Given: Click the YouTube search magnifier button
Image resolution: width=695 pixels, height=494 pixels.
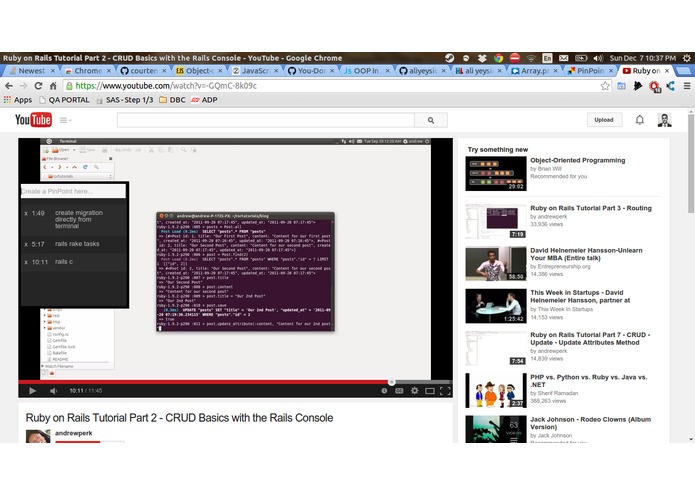Looking at the screenshot, I should [431, 120].
